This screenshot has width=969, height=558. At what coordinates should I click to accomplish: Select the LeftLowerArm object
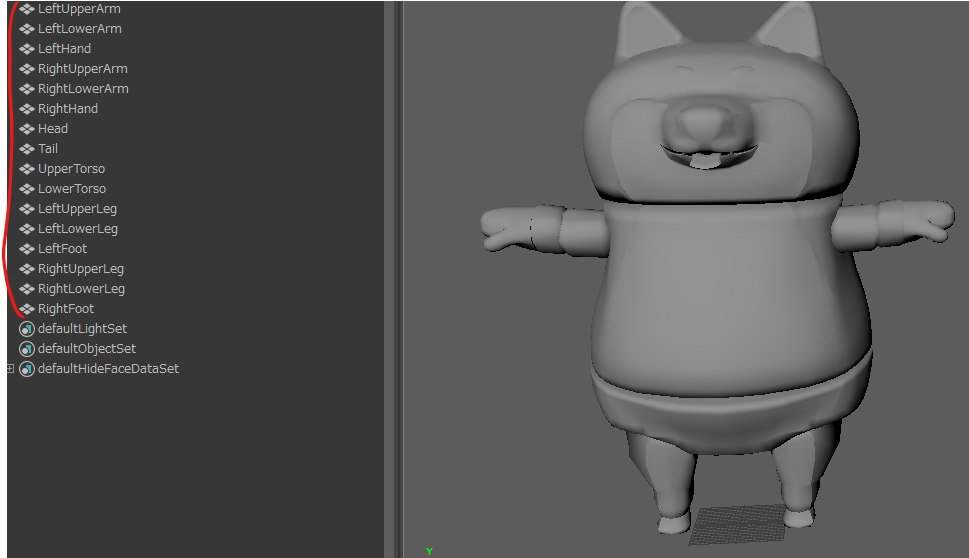80,28
